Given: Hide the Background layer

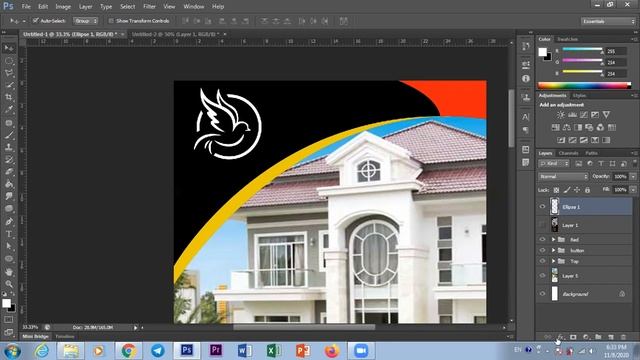Looking at the screenshot, I should tap(542, 294).
